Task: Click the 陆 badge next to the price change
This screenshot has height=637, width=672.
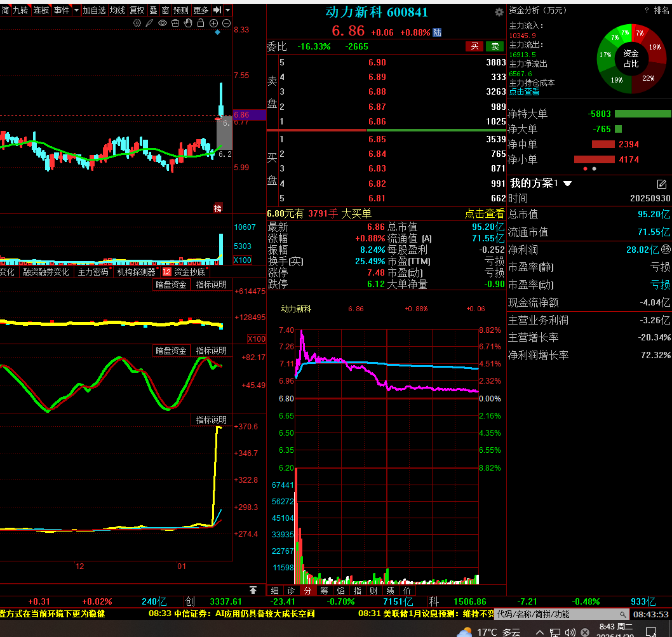Action: (x=437, y=32)
